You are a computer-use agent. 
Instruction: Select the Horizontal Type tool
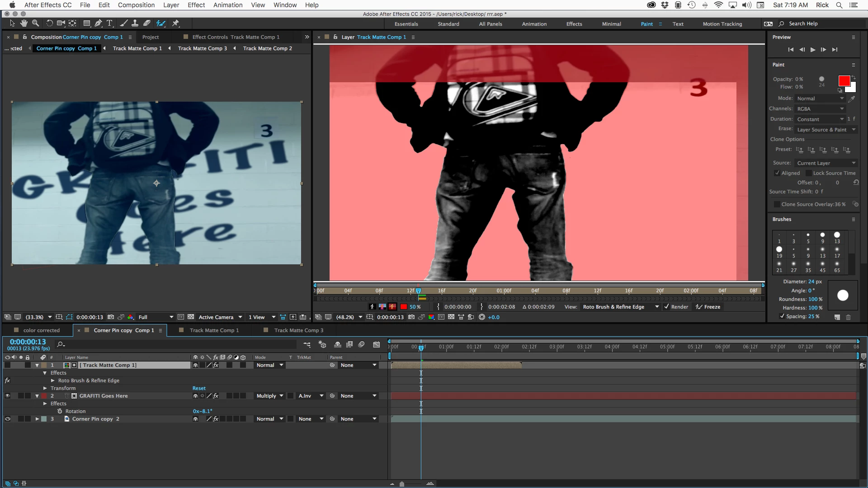coord(109,23)
